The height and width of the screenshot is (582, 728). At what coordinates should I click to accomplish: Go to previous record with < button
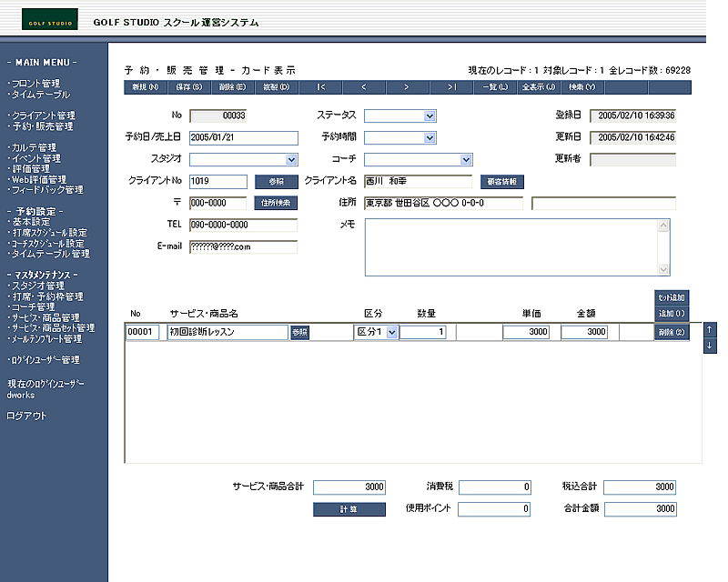pyautogui.click(x=364, y=87)
